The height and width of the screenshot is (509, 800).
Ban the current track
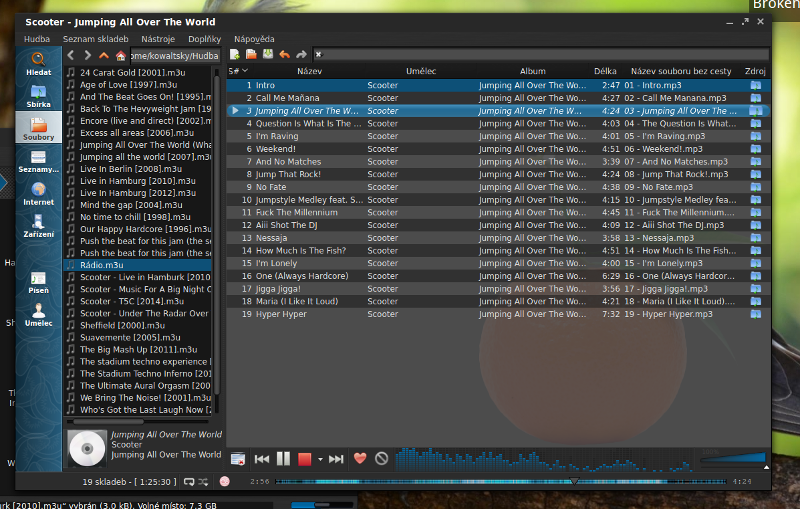(x=382, y=459)
